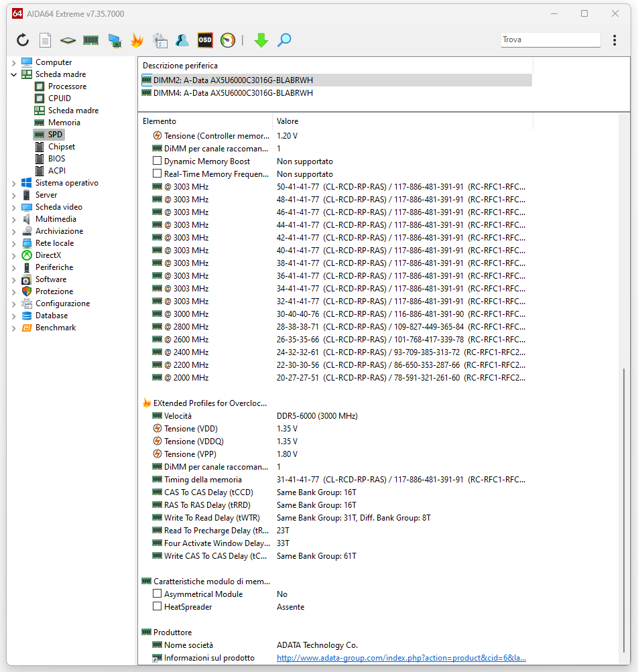
Task: Toggle the Dynamic Memory Boost checkbox
Action: [x=157, y=161]
